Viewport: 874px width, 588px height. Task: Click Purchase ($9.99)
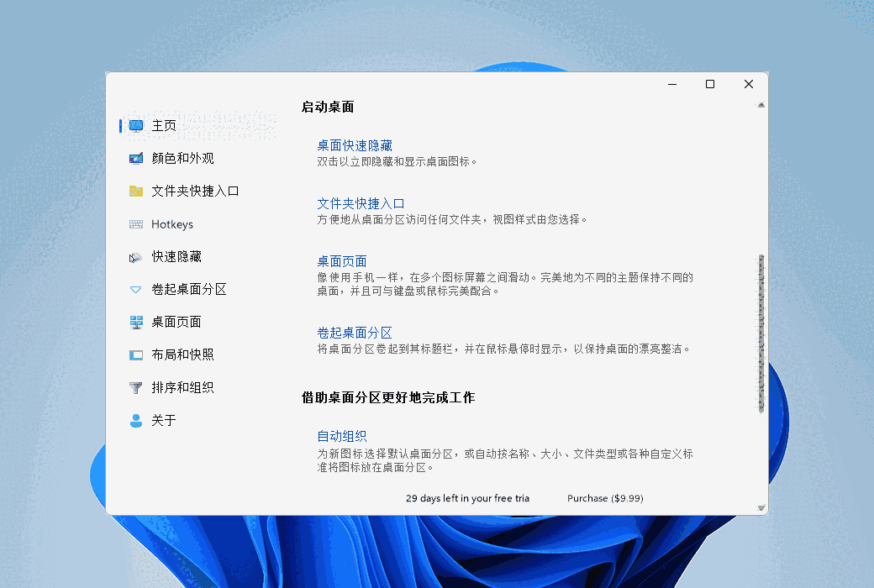[x=605, y=498]
